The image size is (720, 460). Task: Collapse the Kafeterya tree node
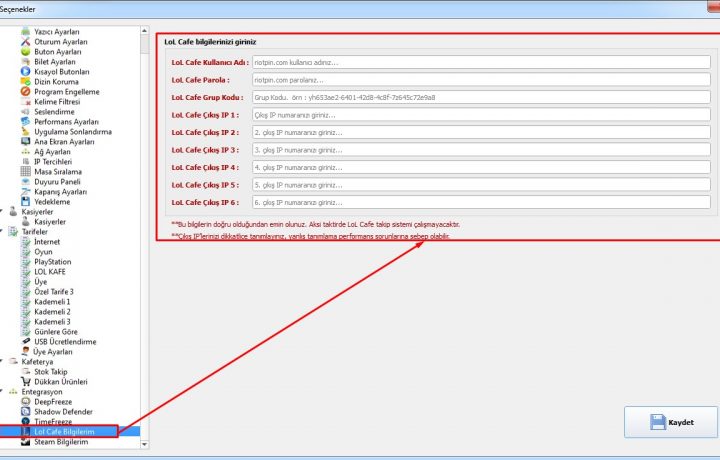pos(4,361)
